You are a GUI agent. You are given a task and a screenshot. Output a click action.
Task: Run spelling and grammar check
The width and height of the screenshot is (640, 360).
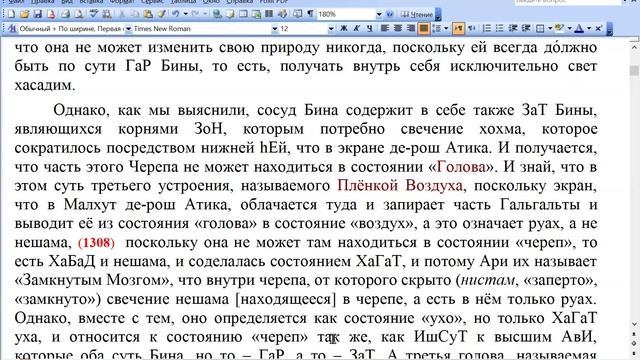pos(94,14)
